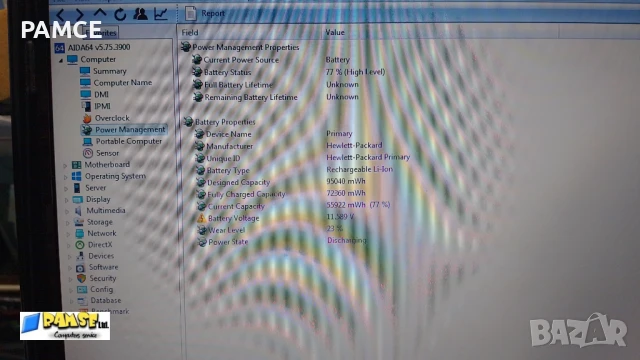The image size is (640, 360).
Task: Go up one level with Up arrow
Action: coord(100,14)
